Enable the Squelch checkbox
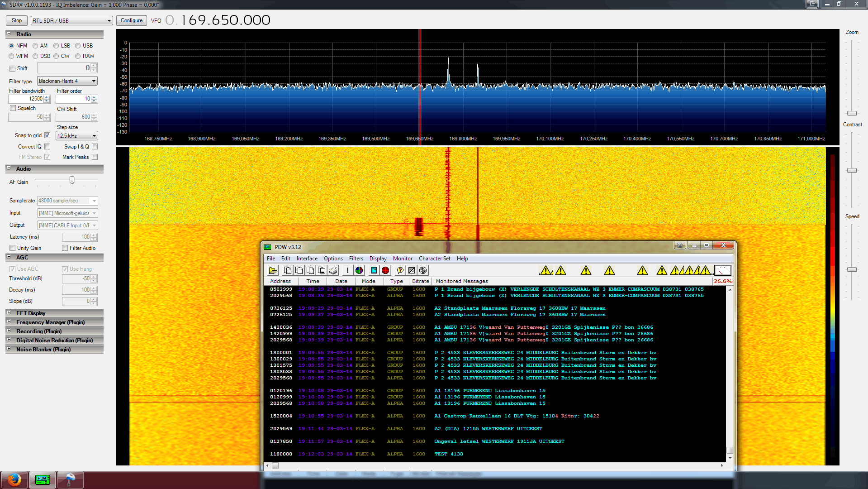868x489 pixels. point(13,108)
